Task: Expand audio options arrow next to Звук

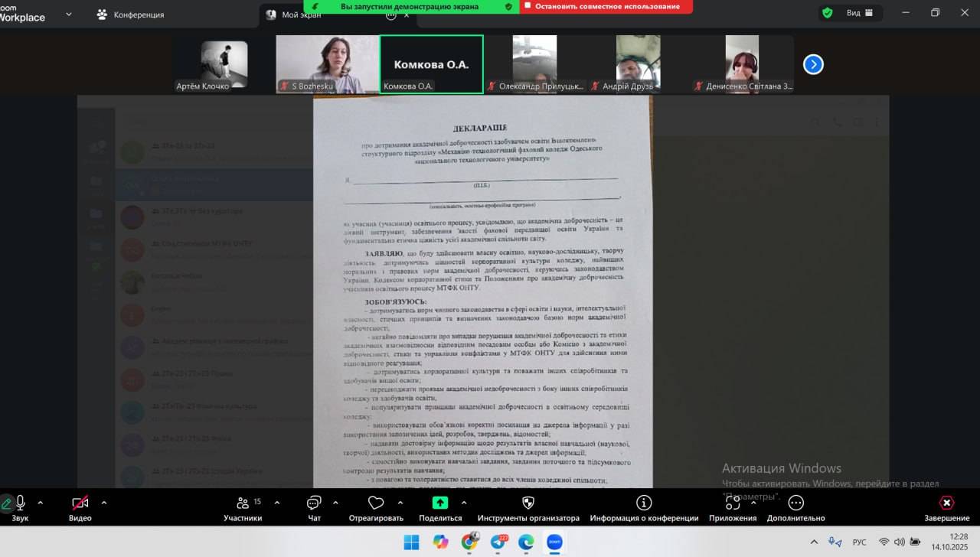Action: pyautogui.click(x=41, y=503)
